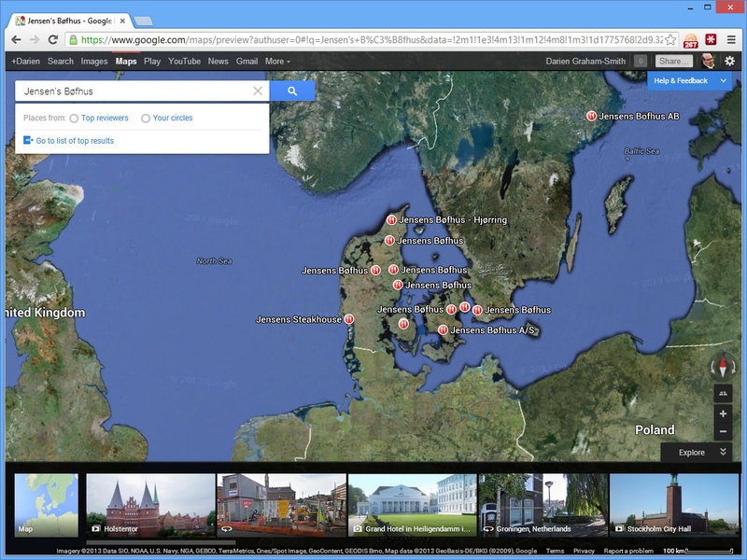The width and height of the screenshot is (747, 560).
Task: Toggle the map tilt view button
Action: tap(723, 393)
